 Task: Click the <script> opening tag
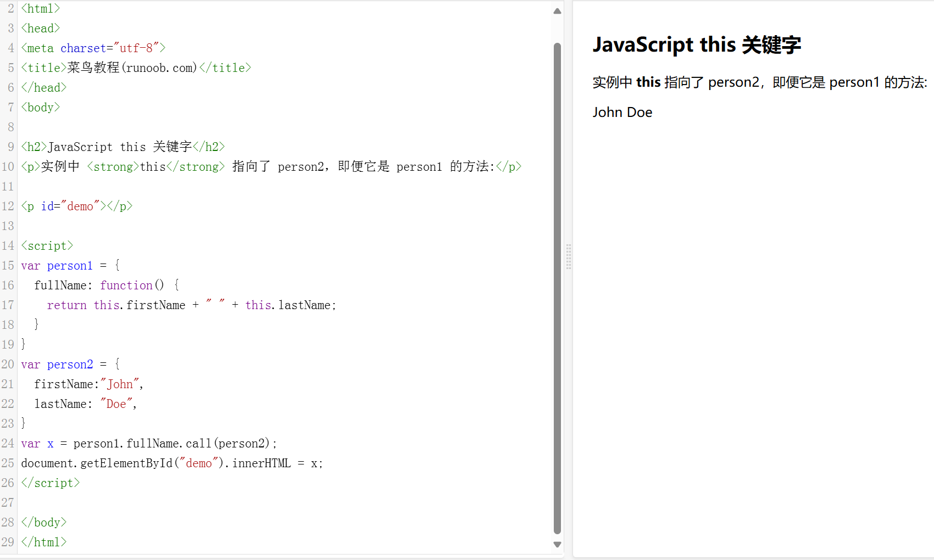[47, 246]
